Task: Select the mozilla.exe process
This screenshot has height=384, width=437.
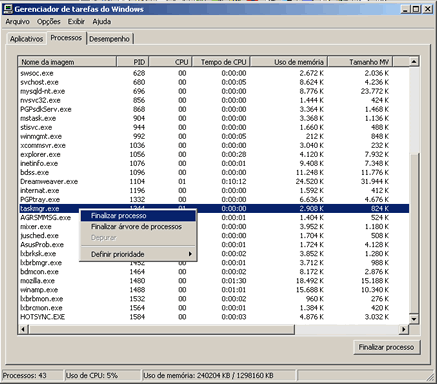Action: click(214, 281)
